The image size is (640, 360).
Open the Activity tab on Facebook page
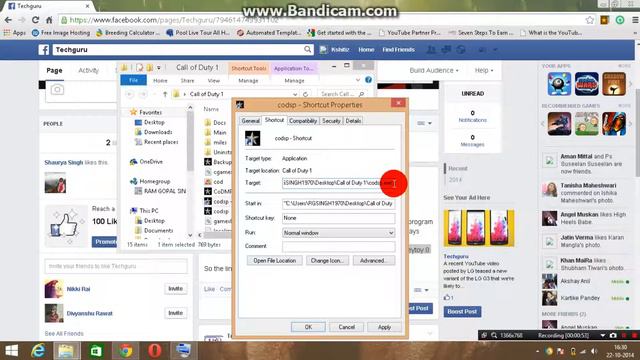point(89,70)
